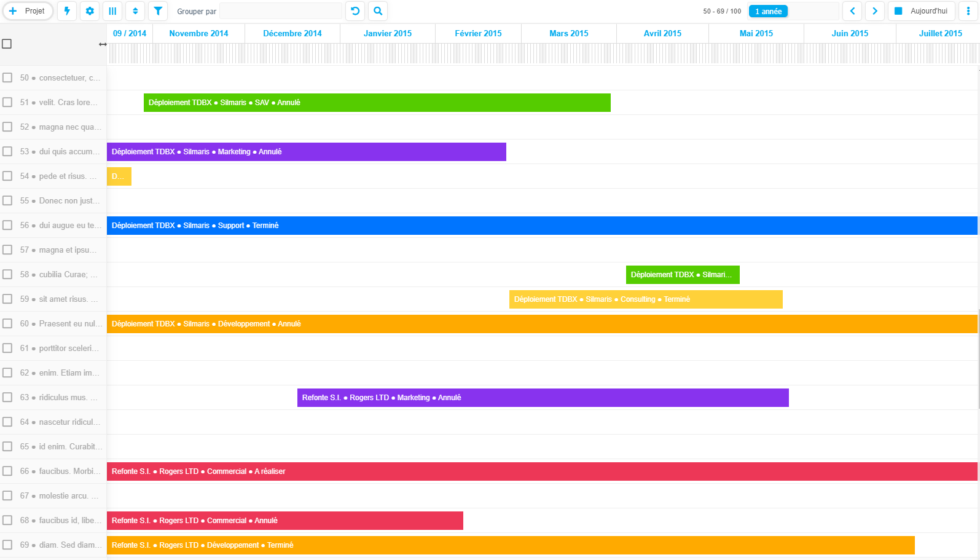Screen dimensions: 980x560
Task: Check the box for row 51
Action: pos(7,102)
